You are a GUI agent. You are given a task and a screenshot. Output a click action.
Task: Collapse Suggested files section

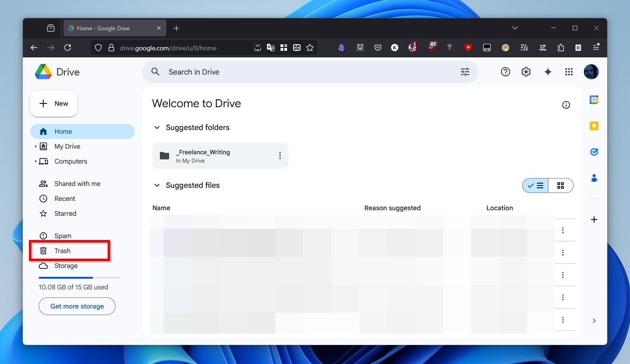(157, 185)
